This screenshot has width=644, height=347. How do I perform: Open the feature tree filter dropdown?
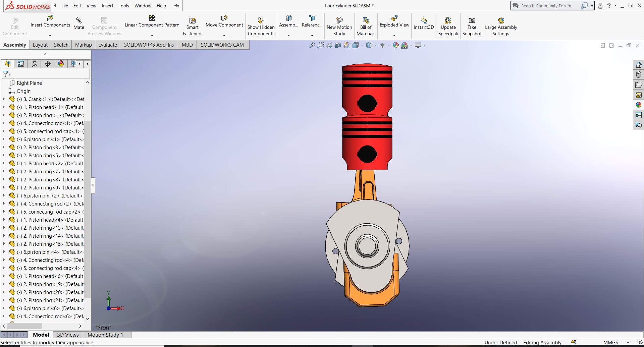click(6, 74)
